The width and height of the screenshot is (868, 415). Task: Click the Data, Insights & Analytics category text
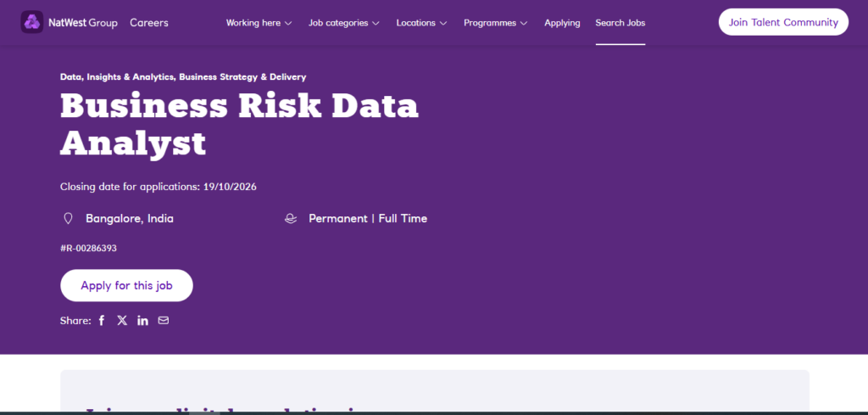pos(117,77)
